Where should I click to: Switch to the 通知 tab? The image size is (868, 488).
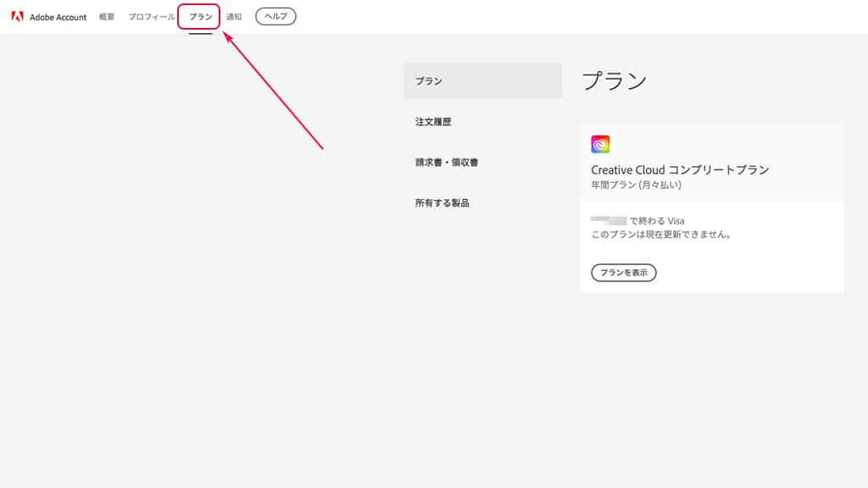pyautogui.click(x=234, y=17)
